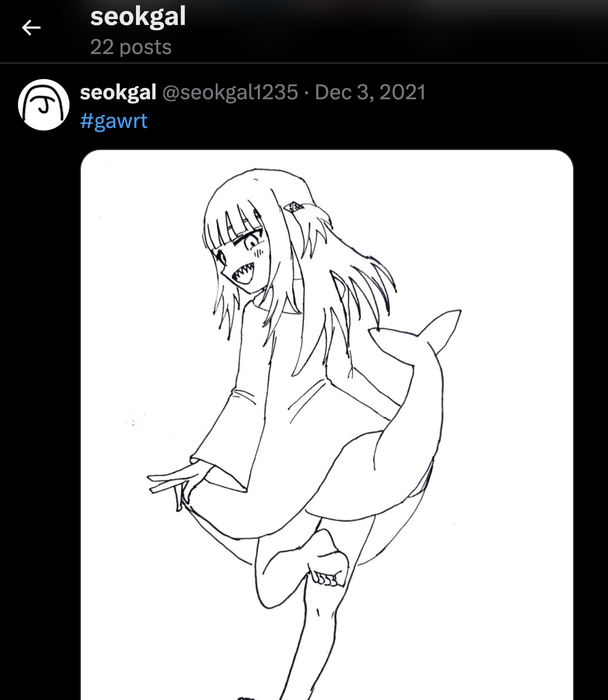Viewport: 608px width, 700px height.
Task: Click the bold seokgal name in post
Action: point(118,92)
